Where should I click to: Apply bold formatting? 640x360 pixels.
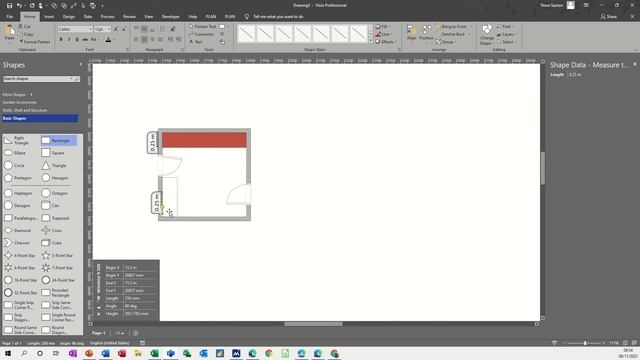point(61,40)
